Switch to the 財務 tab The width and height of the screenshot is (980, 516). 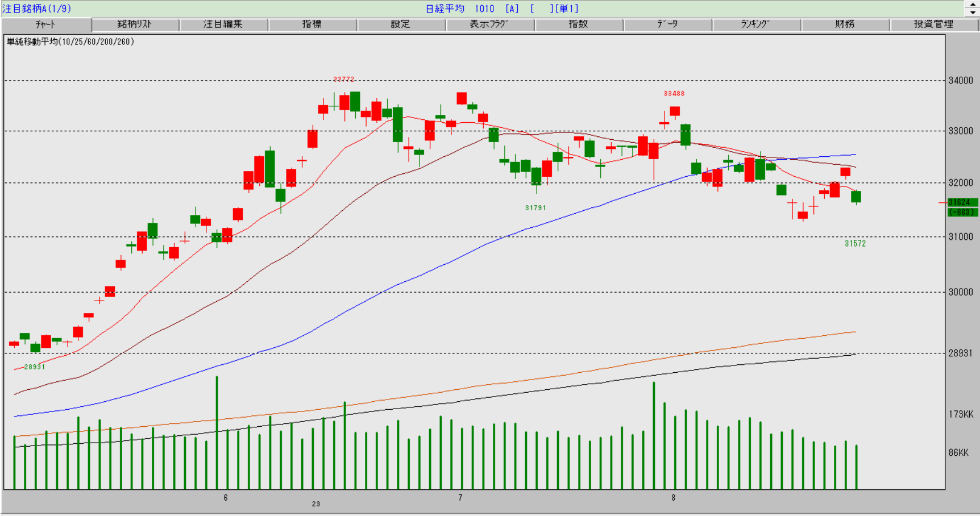pos(845,24)
